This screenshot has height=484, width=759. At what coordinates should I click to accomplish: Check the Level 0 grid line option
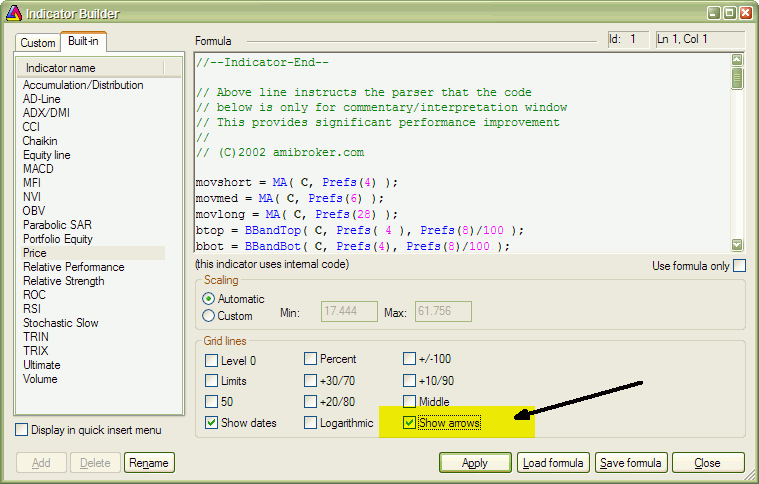pos(211,360)
